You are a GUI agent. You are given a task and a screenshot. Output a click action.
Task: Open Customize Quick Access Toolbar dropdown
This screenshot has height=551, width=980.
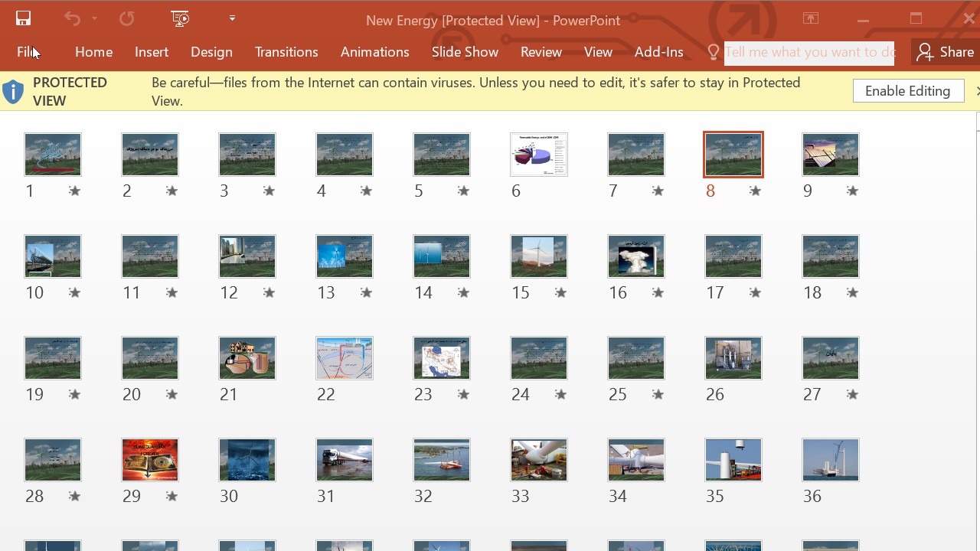[232, 18]
